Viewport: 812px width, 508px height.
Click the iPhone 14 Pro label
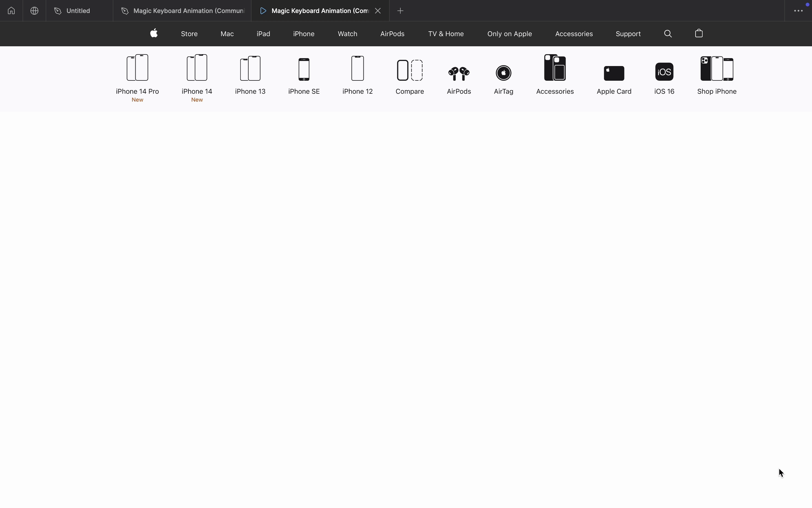[138, 91]
